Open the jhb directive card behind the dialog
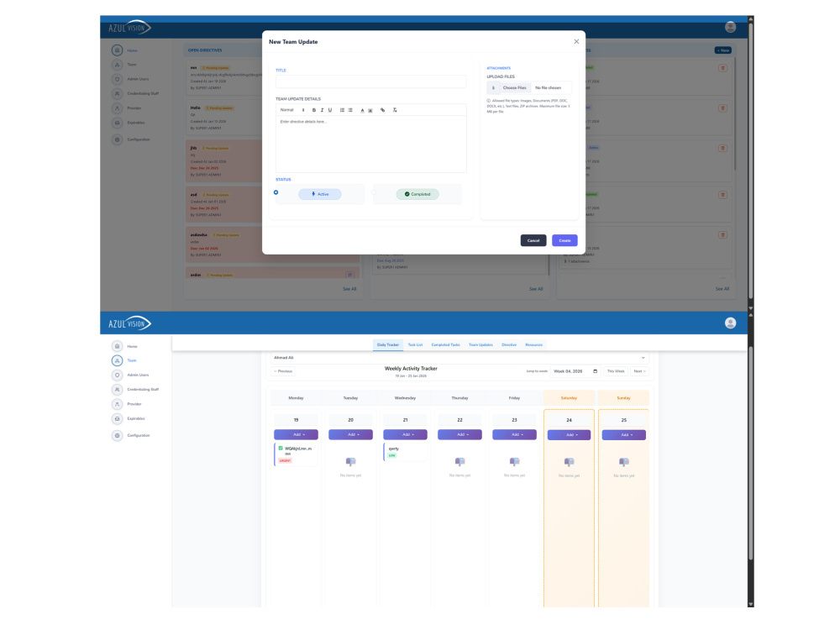Viewport: 840px width, 630px height. pos(226,160)
